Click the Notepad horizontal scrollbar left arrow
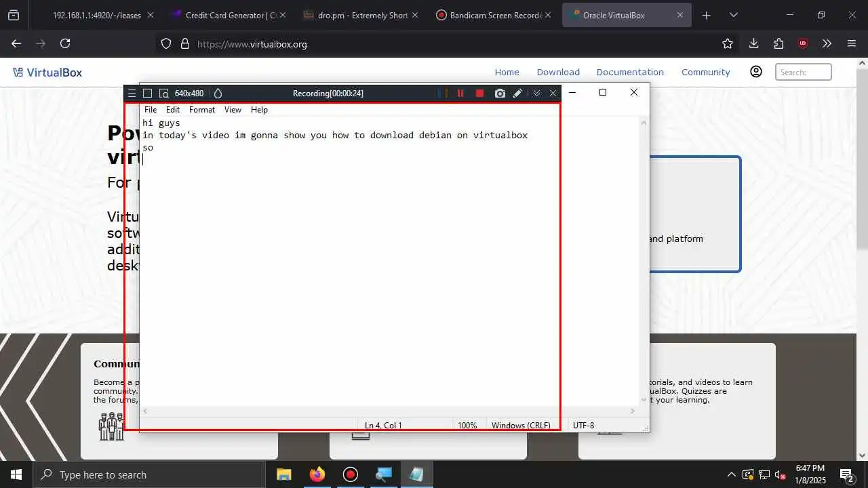 (x=146, y=411)
